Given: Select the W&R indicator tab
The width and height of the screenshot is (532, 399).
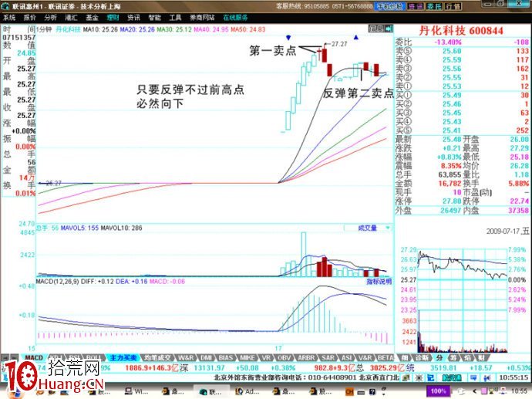Looking at the screenshot, I should coord(187,357).
